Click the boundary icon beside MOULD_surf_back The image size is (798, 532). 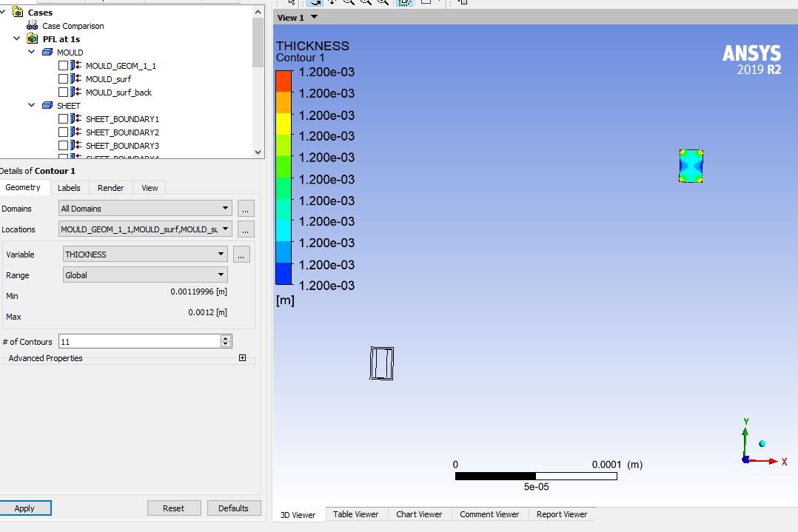click(76, 92)
